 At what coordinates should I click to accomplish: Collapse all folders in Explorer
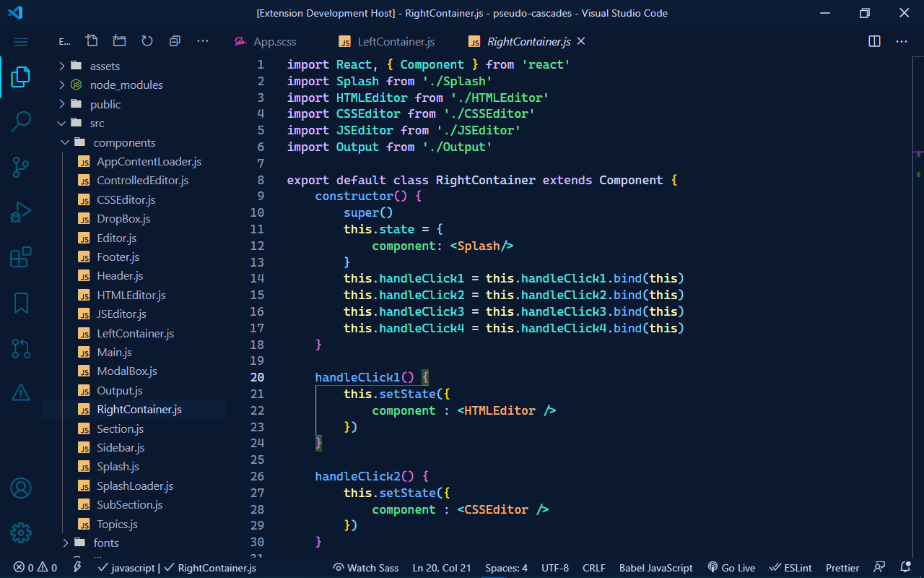click(175, 41)
